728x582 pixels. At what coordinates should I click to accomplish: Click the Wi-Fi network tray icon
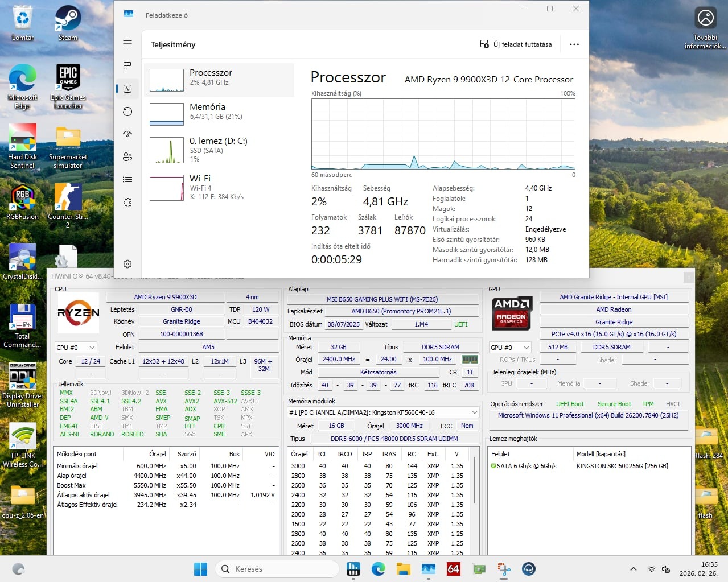point(652,569)
